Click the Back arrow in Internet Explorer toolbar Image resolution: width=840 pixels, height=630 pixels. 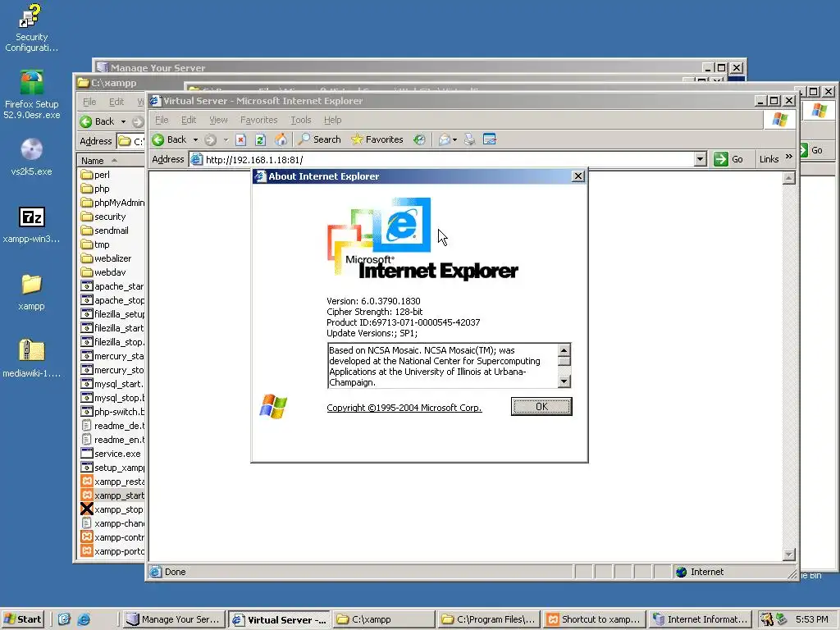point(169,139)
